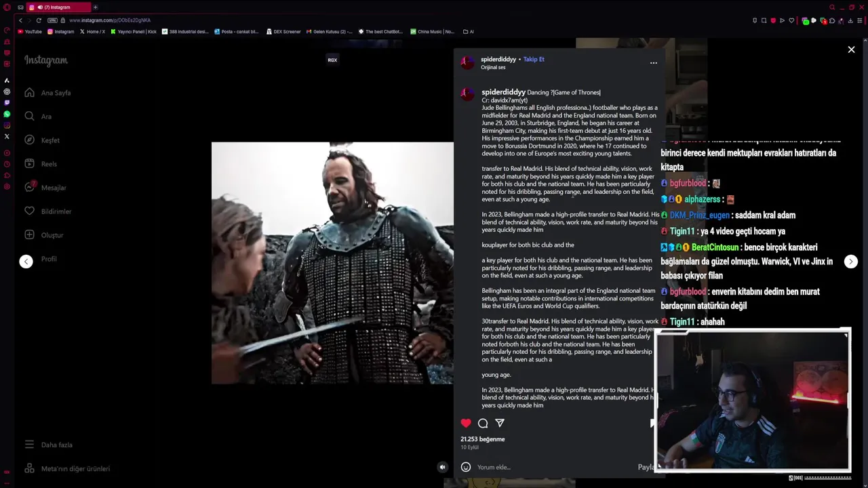
Task: Click the toolbar player play icon
Action: click(782, 20)
